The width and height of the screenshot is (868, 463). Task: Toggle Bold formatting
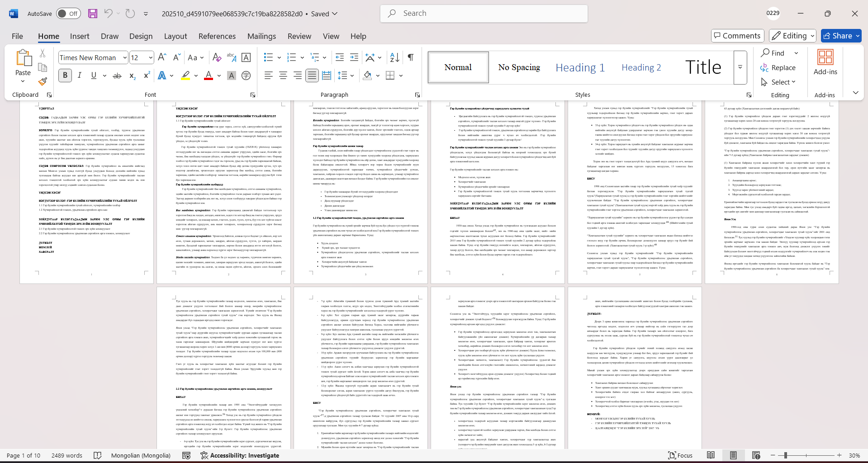click(x=65, y=76)
